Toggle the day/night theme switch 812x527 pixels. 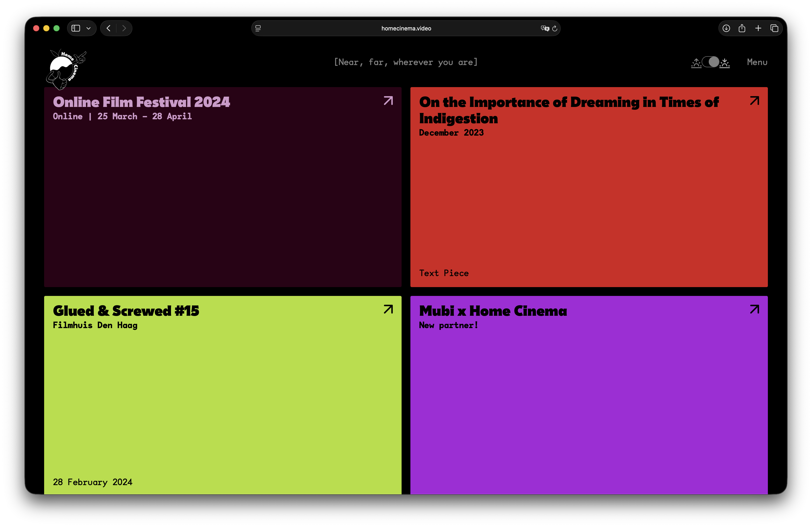click(x=710, y=62)
